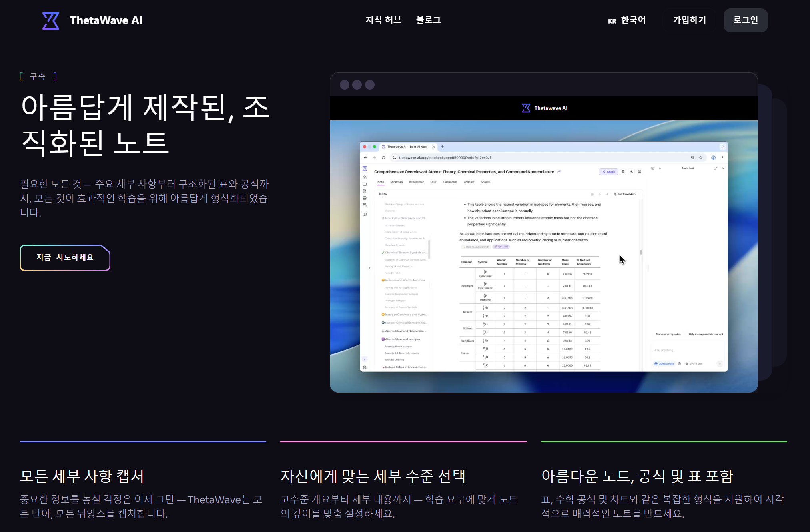Click the open-book icon right of the download icon

click(x=640, y=172)
